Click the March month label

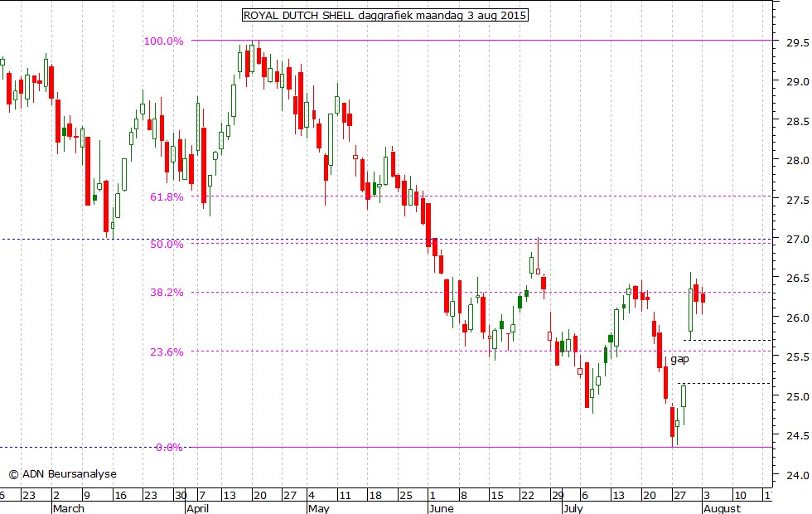[68, 508]
